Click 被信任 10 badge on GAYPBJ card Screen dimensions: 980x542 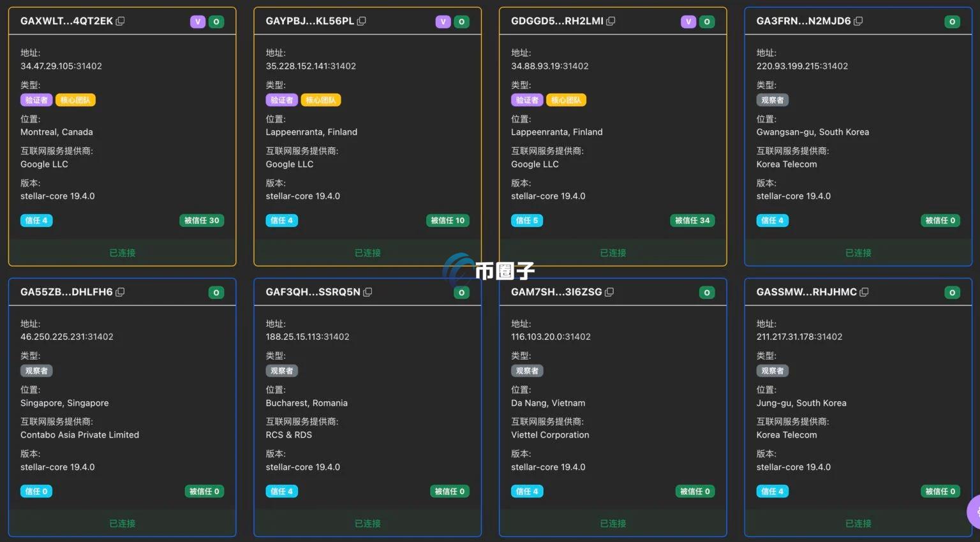point(447,221)
